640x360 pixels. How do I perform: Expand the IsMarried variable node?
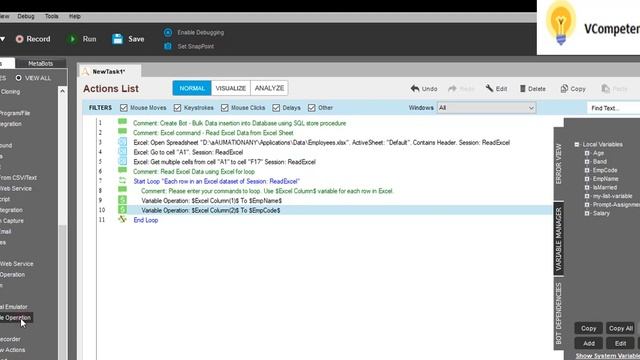(587, 187)
